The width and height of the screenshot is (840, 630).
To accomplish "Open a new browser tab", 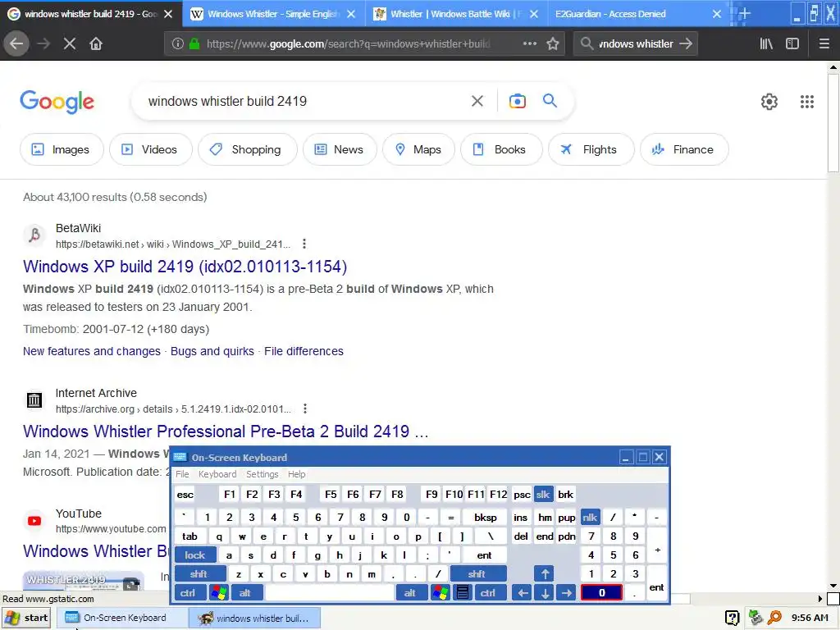I will [x=745, y=14].
